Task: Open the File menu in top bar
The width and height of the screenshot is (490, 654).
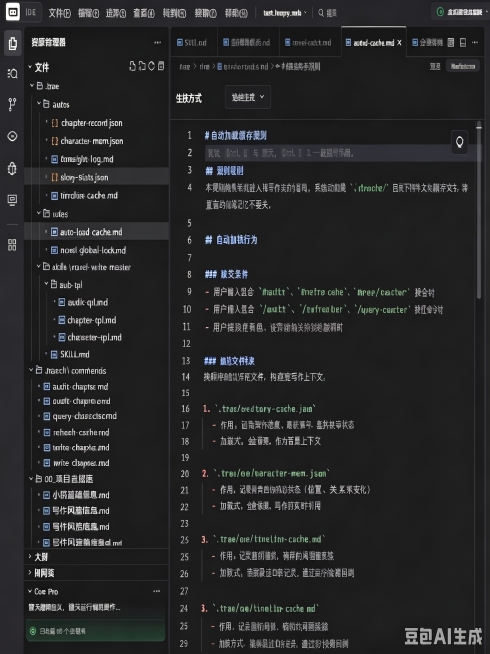Action: (59, 13)
